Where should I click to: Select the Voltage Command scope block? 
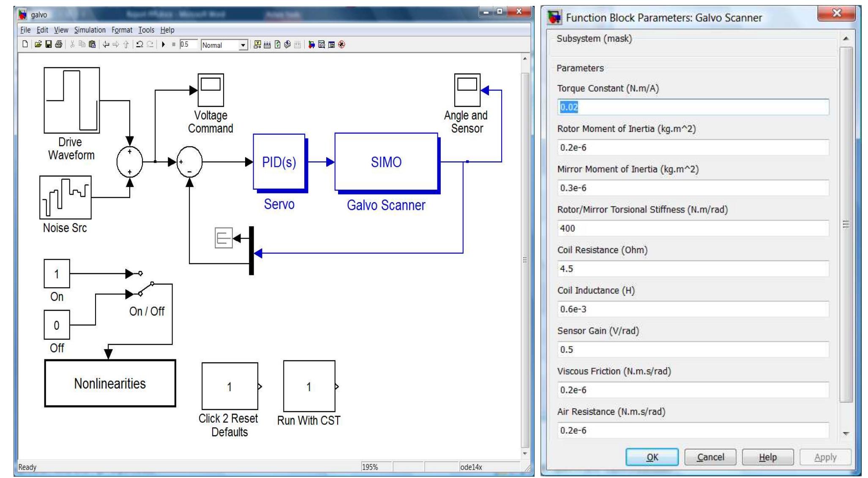(210, 90)
